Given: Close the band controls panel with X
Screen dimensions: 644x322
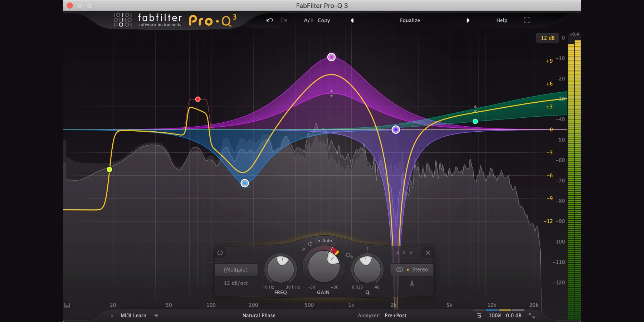Looking at the screenshot, I should (x=428, y=253).
